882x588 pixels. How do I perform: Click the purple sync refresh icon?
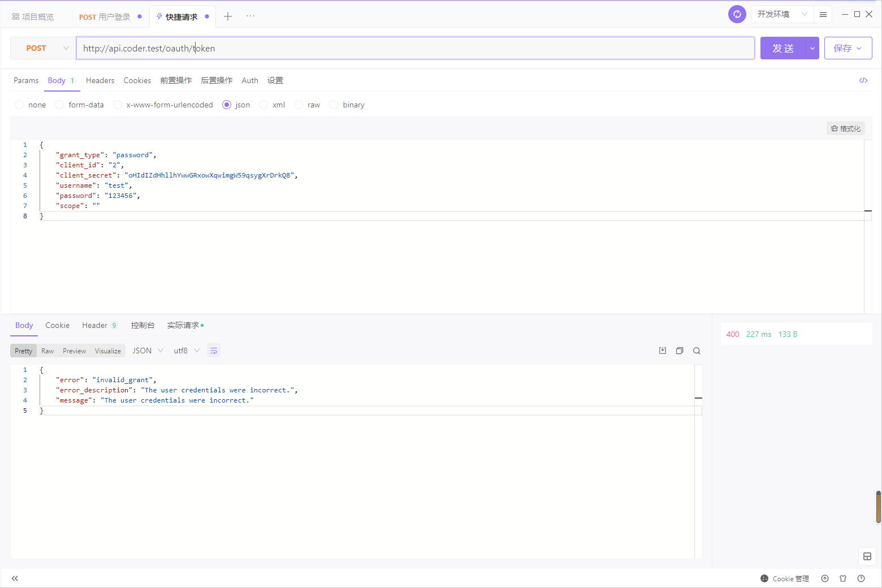coord(737,14)
